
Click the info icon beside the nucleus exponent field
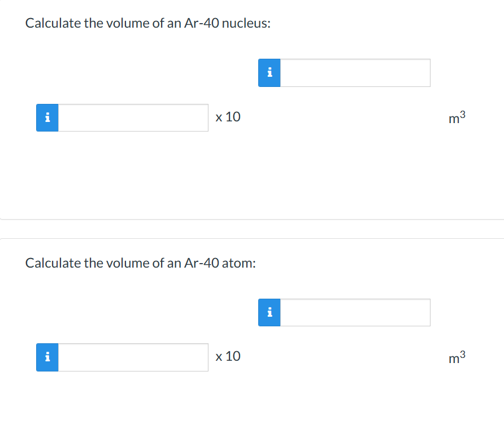click(269, 72)
